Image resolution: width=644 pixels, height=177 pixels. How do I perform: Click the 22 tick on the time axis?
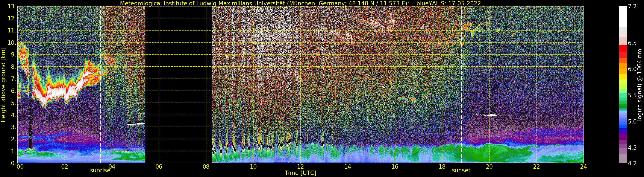pos(536,166)
